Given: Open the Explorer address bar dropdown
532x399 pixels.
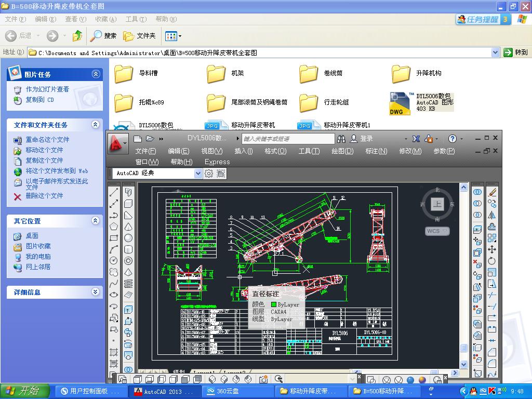Looking at the screenshot, I should coord(495,52).
